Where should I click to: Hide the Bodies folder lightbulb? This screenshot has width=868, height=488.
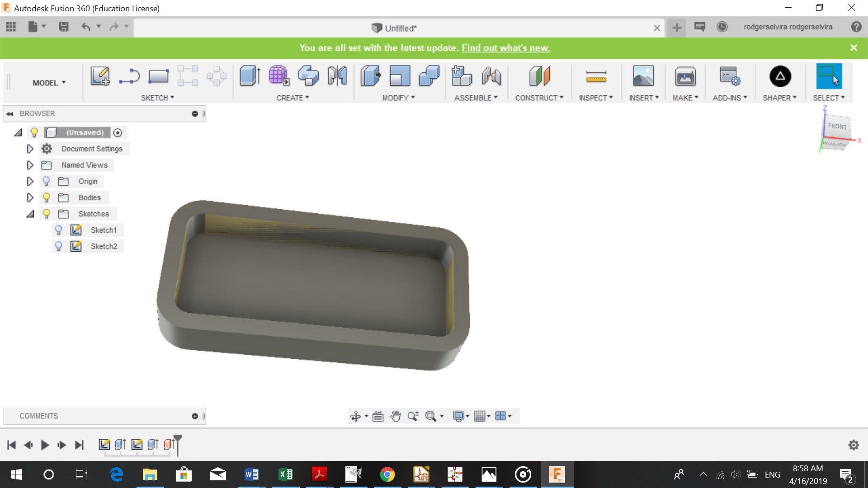click(47, 197)
